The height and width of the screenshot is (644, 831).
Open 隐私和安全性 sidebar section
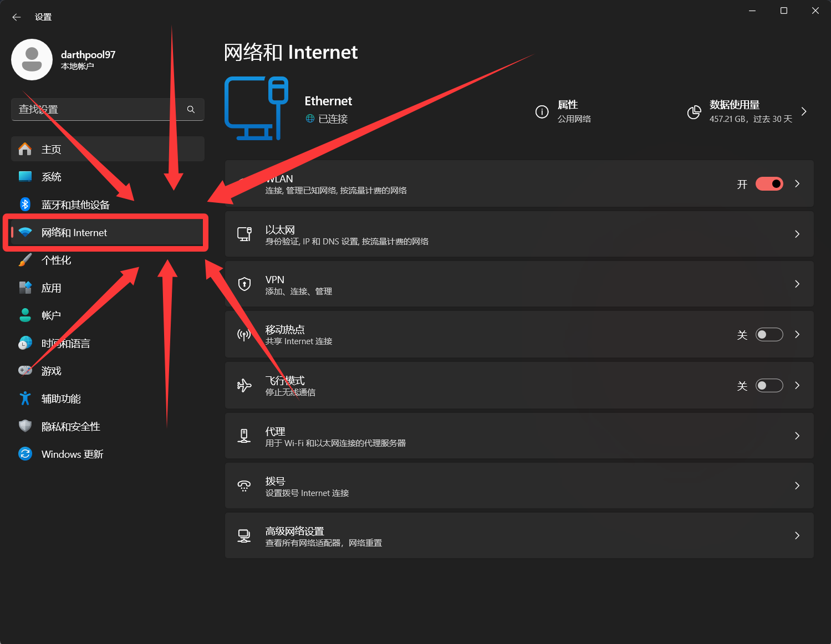70,426
